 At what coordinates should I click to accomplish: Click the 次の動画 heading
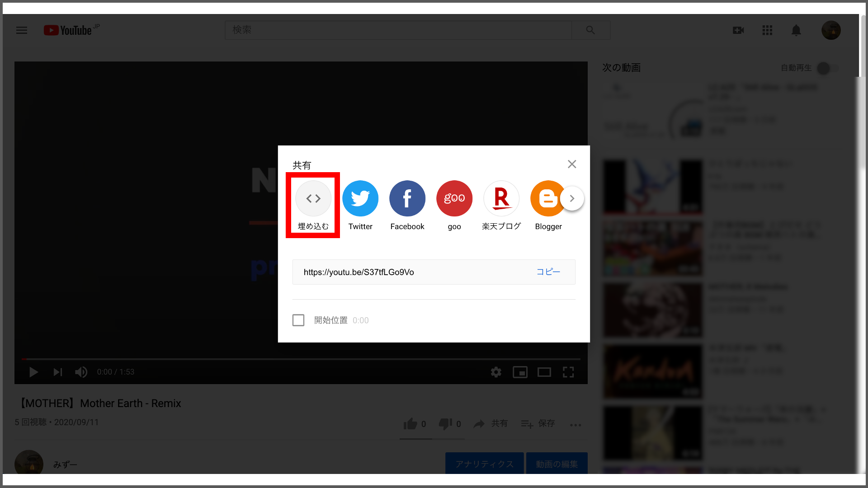622,67
